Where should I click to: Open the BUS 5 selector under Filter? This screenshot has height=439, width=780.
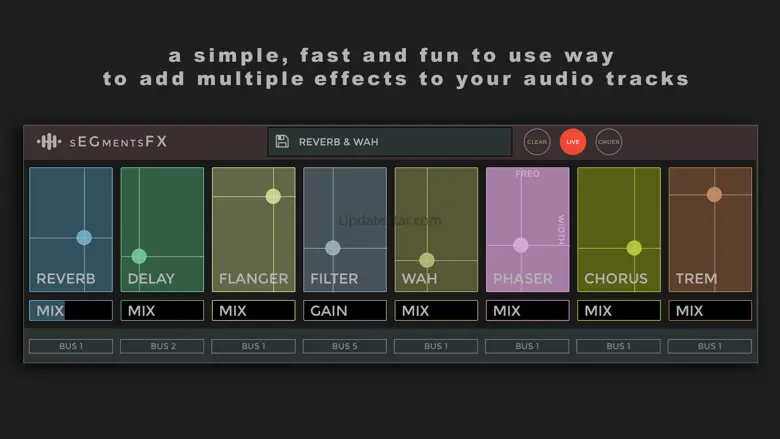344,346
